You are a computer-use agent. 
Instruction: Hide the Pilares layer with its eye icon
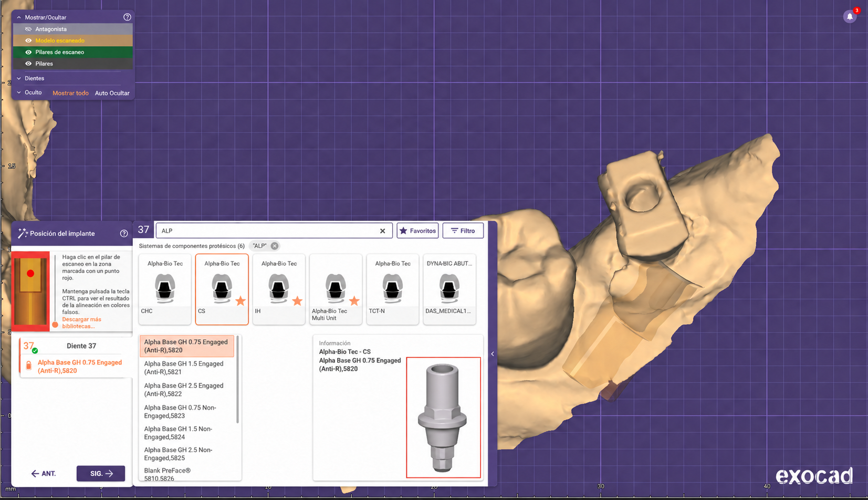coord(28,64)
